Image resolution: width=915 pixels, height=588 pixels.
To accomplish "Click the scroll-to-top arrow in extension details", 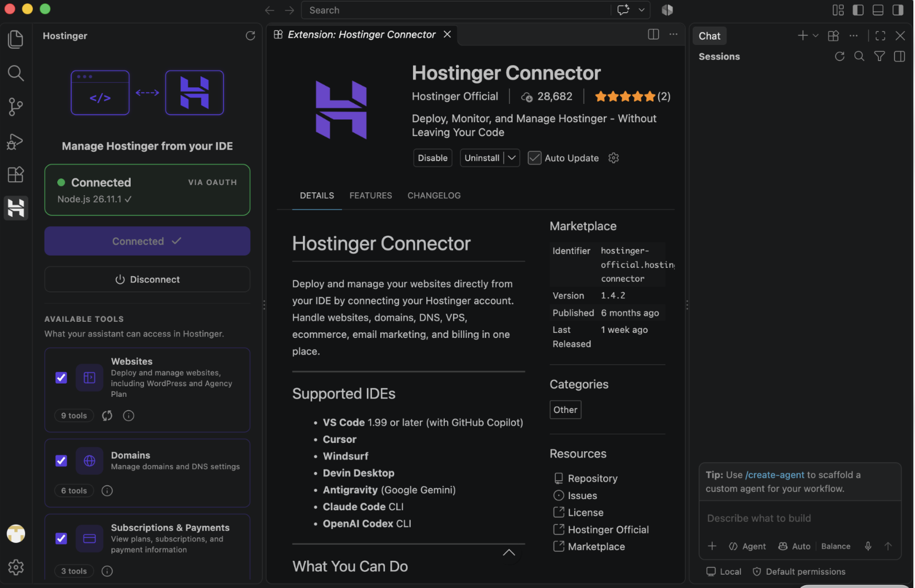I will pos(509,552).
